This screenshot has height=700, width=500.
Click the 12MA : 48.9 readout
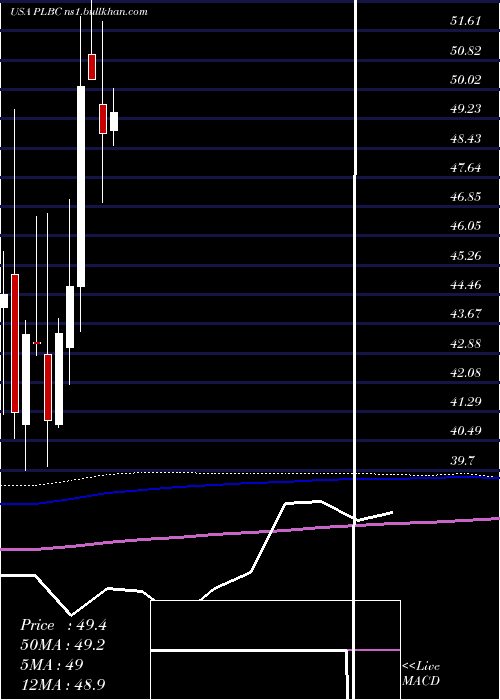pos(63,684)
